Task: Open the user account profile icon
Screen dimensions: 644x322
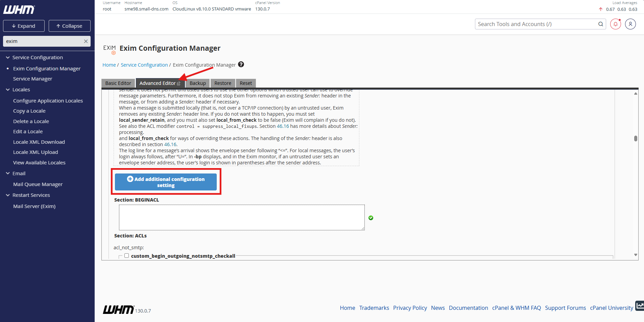Action: (630, 24)
